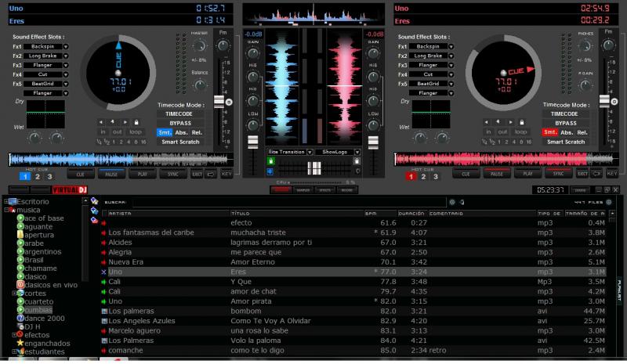Click KEY button on right deck
This screenshot has height=364, width=627.
(x=612, y=174)
